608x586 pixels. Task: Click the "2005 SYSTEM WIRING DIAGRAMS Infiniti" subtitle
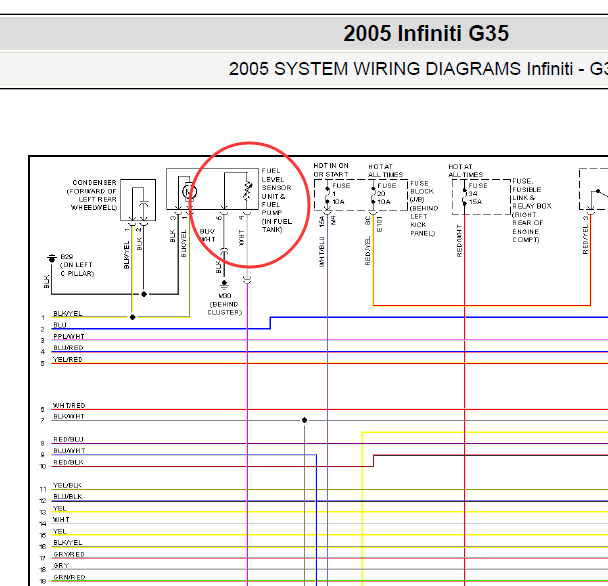pos(403,69)
